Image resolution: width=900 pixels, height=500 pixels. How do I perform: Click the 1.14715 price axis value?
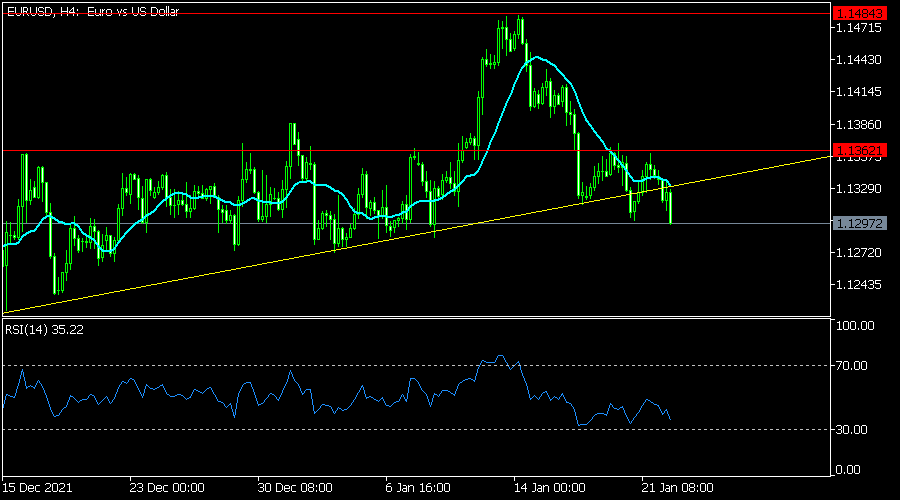[x=859, y=28]
